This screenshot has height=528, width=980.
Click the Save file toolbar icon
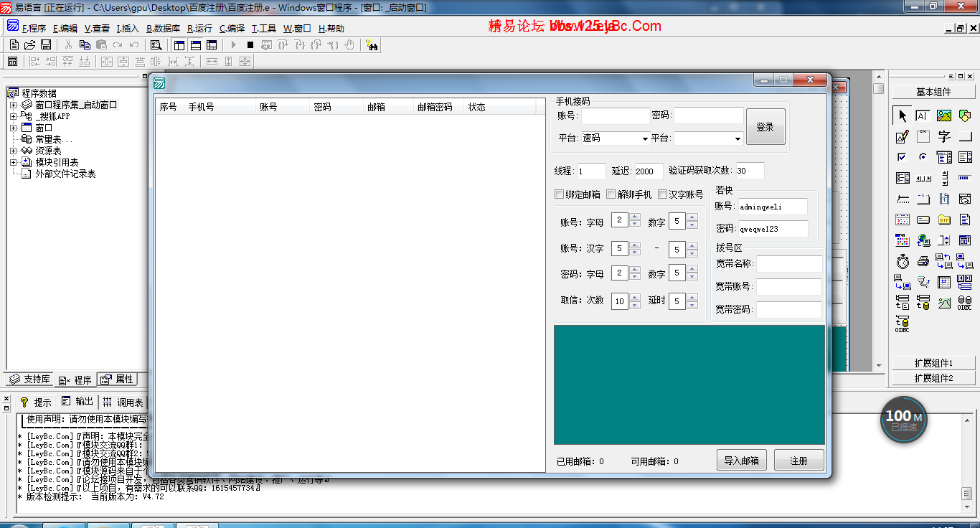click(x=46, y=45)
